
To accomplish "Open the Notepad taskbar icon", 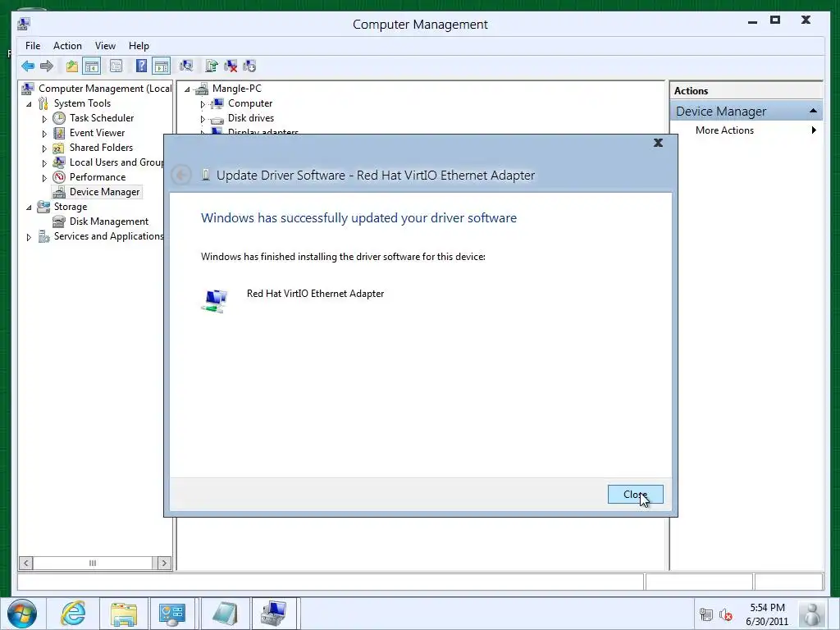I will click(x=225, y=614).
